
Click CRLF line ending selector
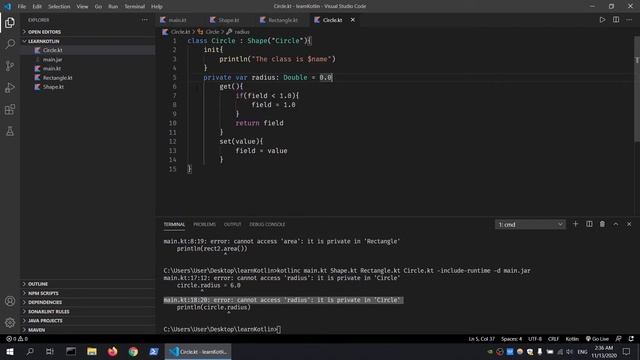tap(553, 339)
